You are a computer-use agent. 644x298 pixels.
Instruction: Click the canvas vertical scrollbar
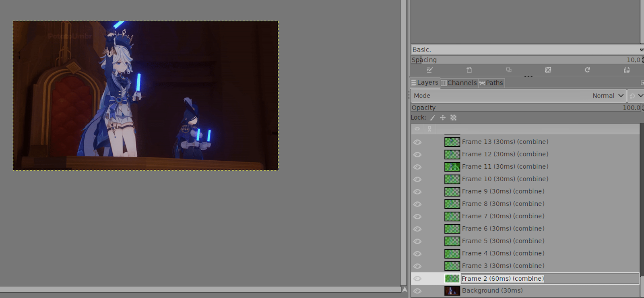(404, 143)
